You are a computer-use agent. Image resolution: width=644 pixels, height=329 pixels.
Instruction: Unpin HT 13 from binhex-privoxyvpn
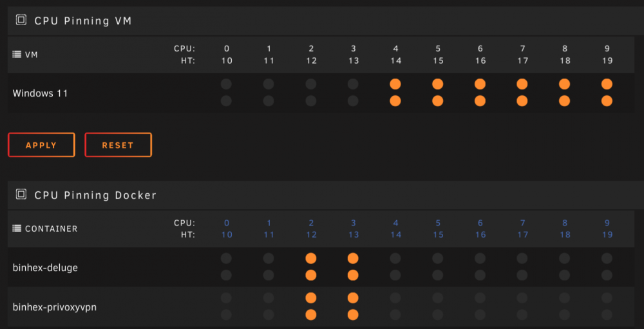(x=353, y=315)
